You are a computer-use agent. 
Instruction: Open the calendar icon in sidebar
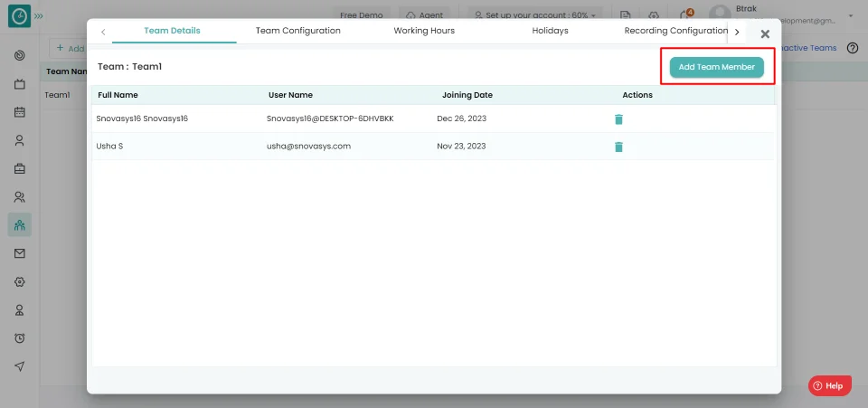[19, 112]
